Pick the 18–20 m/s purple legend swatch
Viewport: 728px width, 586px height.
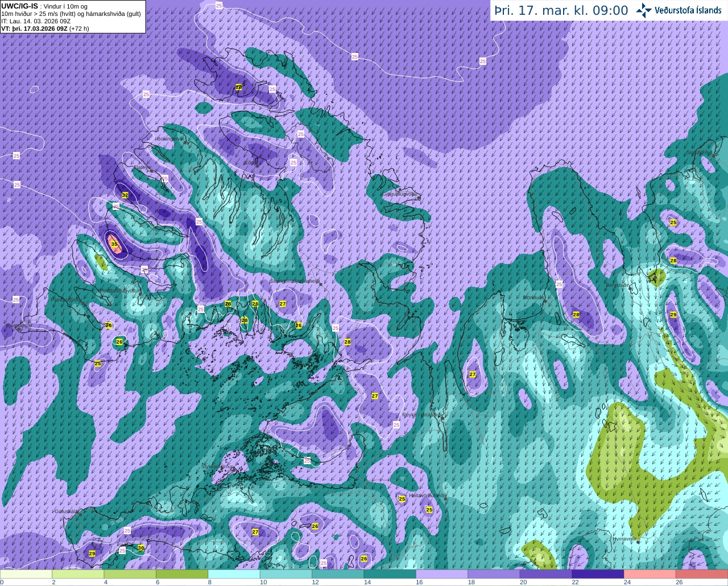click(494, 574)
